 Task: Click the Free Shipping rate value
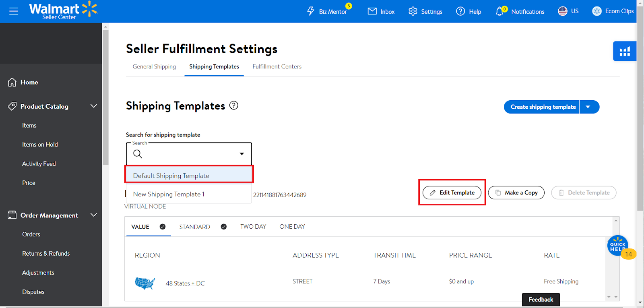tap(561, 281)
